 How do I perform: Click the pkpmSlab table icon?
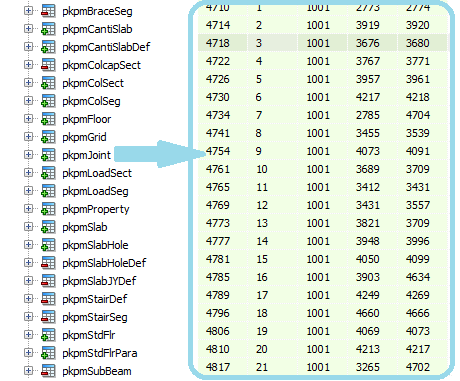48,227
